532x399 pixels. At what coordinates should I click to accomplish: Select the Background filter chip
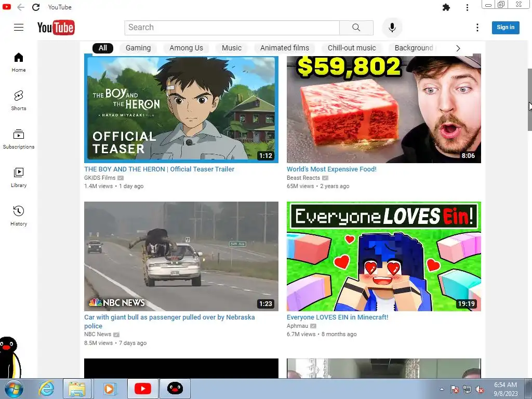click(x=414, y=48)
